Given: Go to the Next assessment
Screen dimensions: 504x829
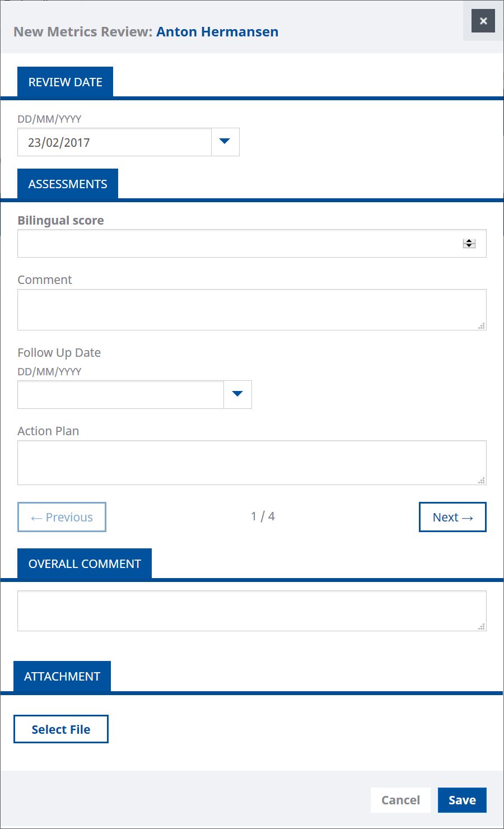Looking at the screenshot, I should 452,517.
